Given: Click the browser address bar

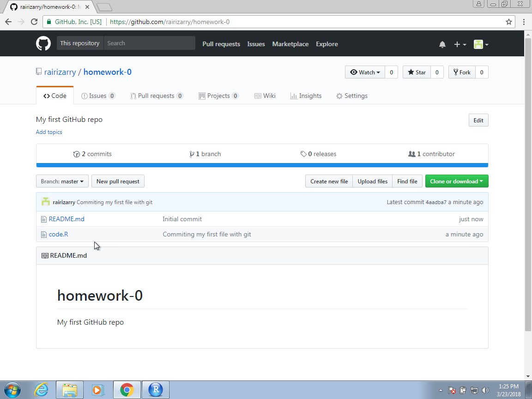Looking at the screenshot, I should 278,22.
